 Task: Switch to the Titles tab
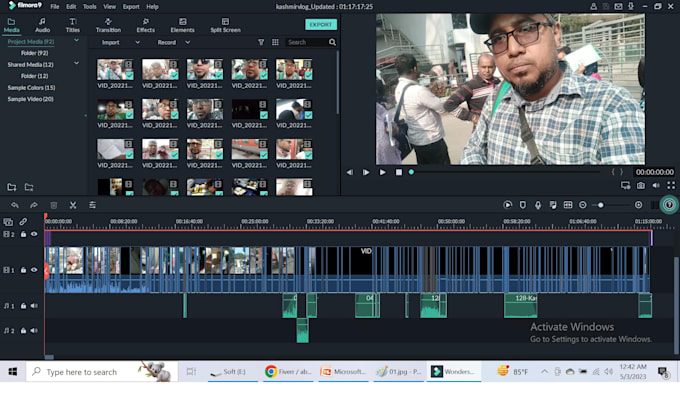coord(72,25)
